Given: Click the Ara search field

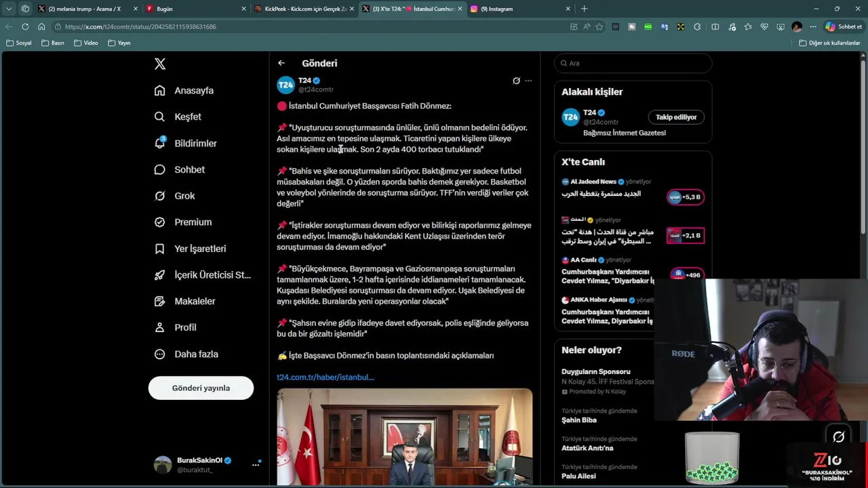Looking at the screenshot, I should pos(633,63).
